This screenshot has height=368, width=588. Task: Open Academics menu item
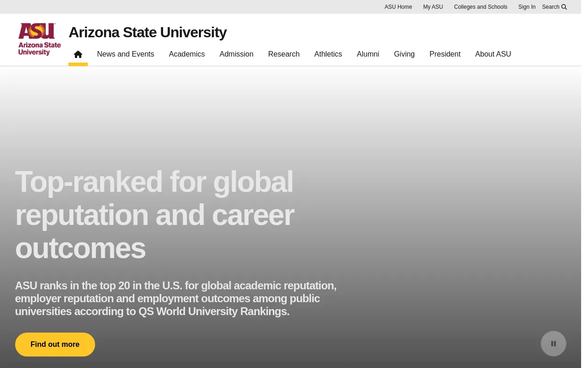click(x=187, y=54)
